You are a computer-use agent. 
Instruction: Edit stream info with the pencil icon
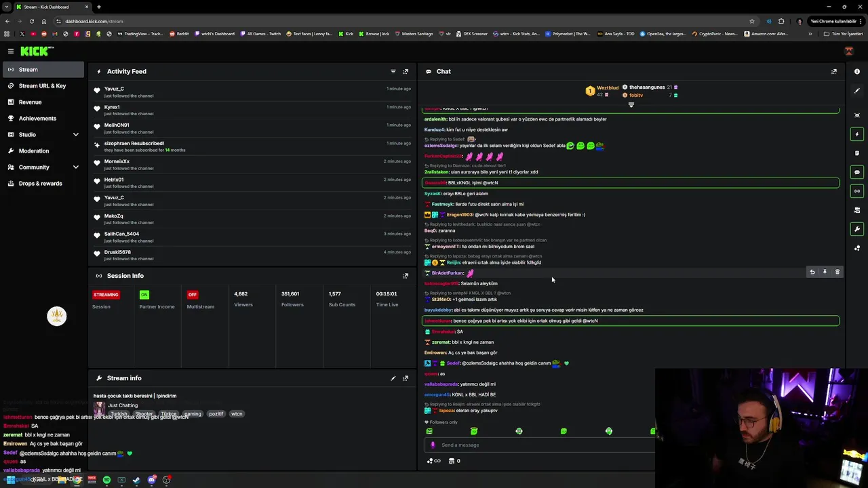[x=393, y=378]
